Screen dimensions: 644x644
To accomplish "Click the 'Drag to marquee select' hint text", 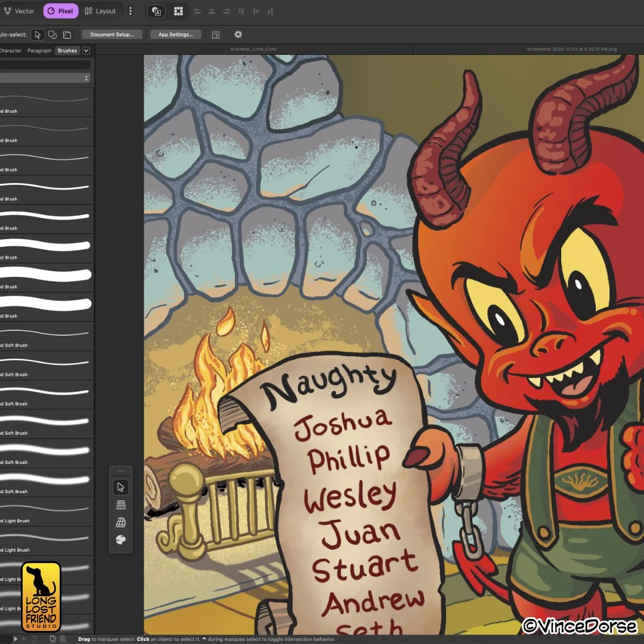I will (x=106, y=639).
